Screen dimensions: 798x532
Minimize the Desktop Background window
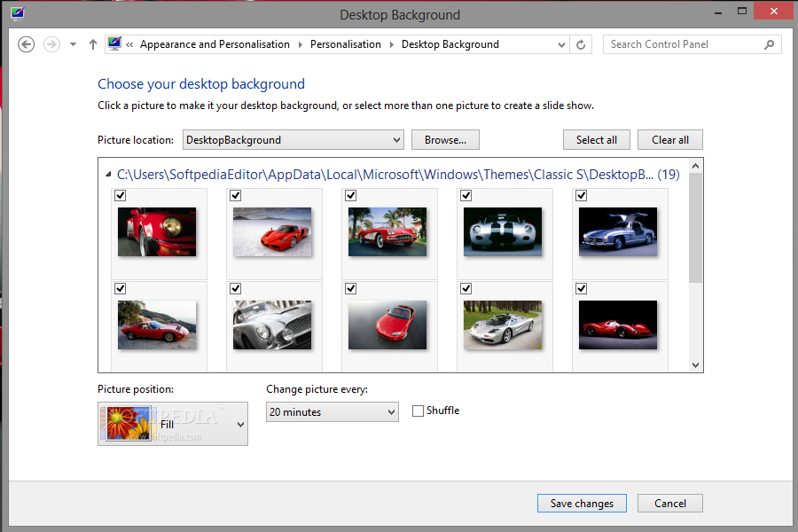click(717, 12)
